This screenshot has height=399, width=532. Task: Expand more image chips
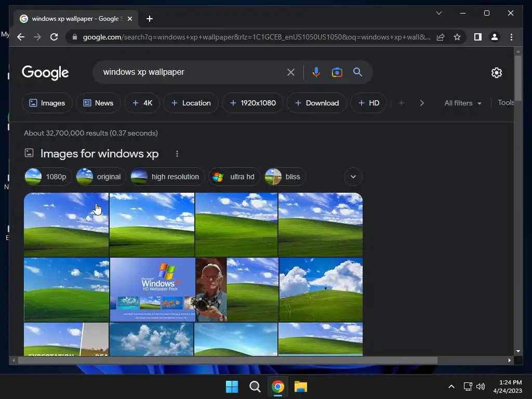(353, 177)
